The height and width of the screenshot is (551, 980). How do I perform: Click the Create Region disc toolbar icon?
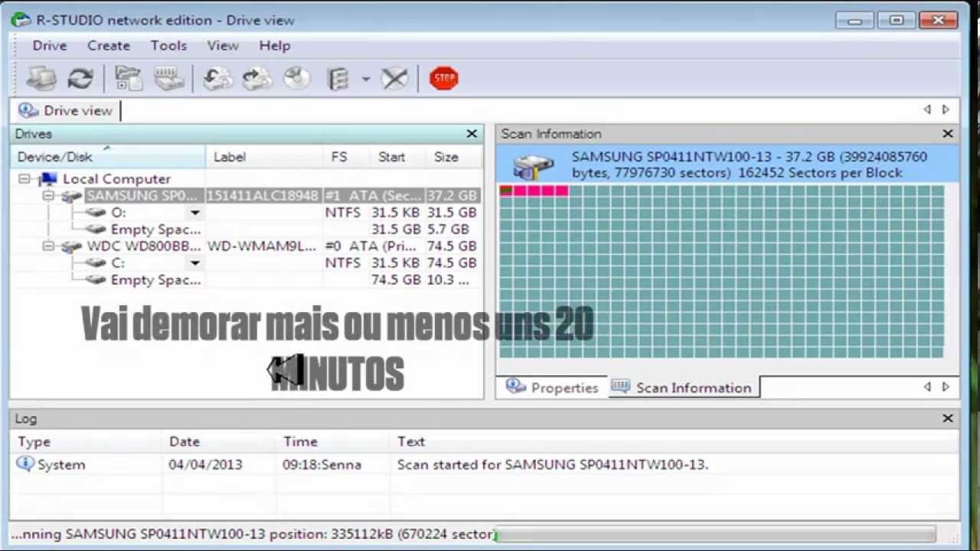coord(296,78)
